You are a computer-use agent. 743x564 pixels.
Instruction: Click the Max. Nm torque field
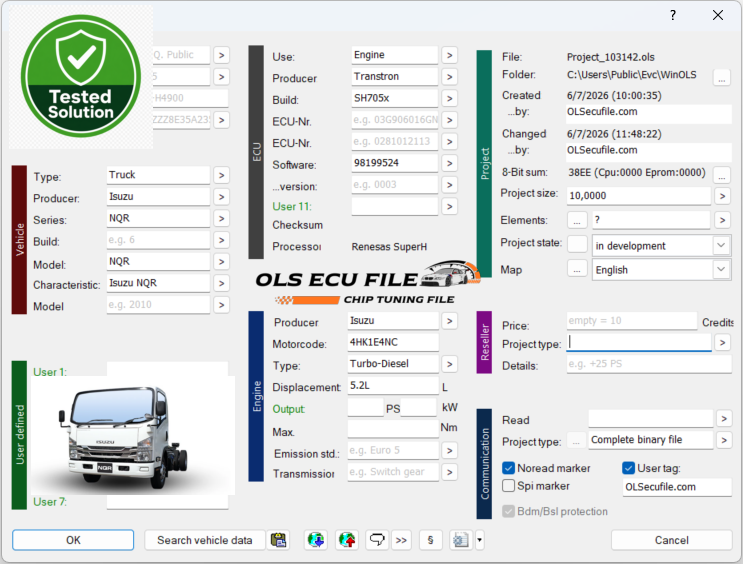(x=393, y=429)
